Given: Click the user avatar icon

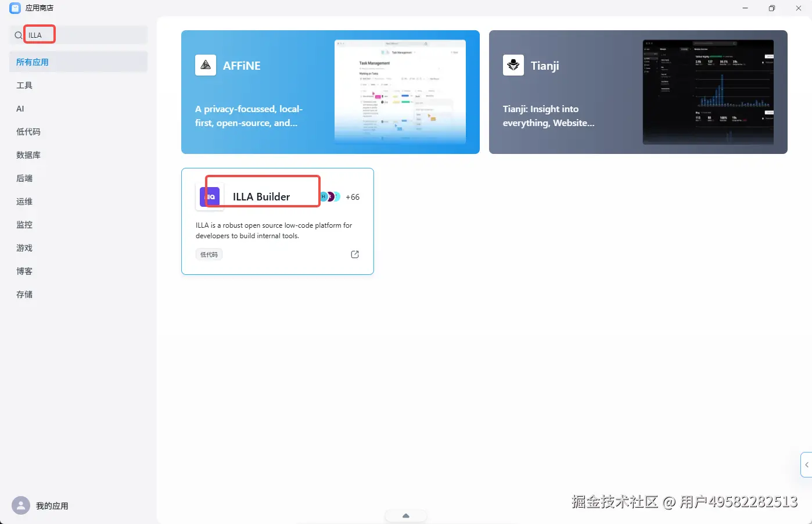Looking at the screenshot, I should coord(21,505).
